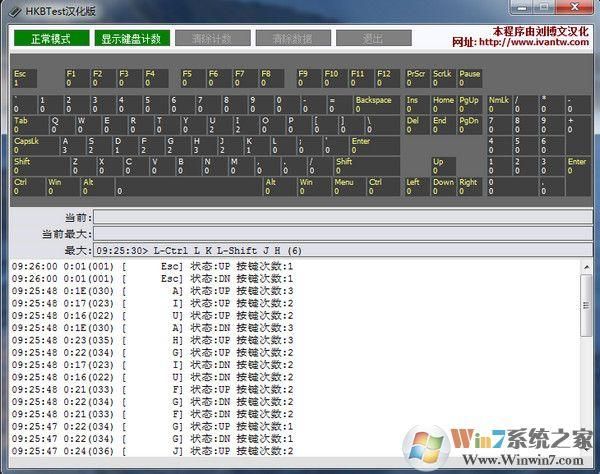The image size is (600, 474).
Task: Click the log vertical scrollbar thumb
Action: [x=586, y=305]
